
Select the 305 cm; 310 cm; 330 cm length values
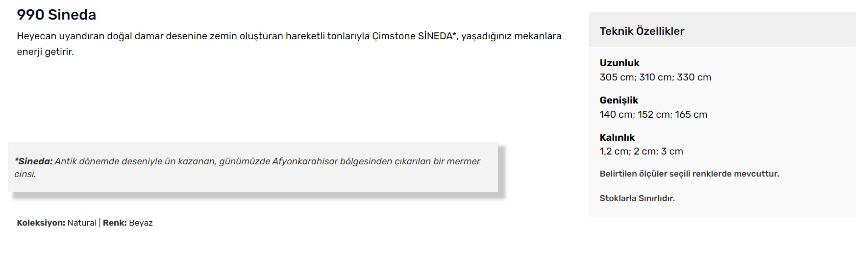pos(655,77)
